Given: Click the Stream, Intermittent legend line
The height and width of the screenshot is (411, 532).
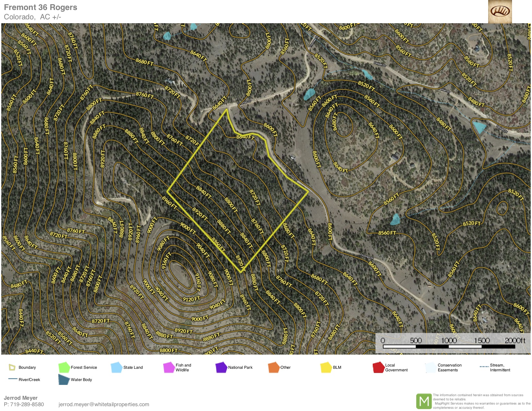Looking at the screenshot, I should tap(484, 367).
